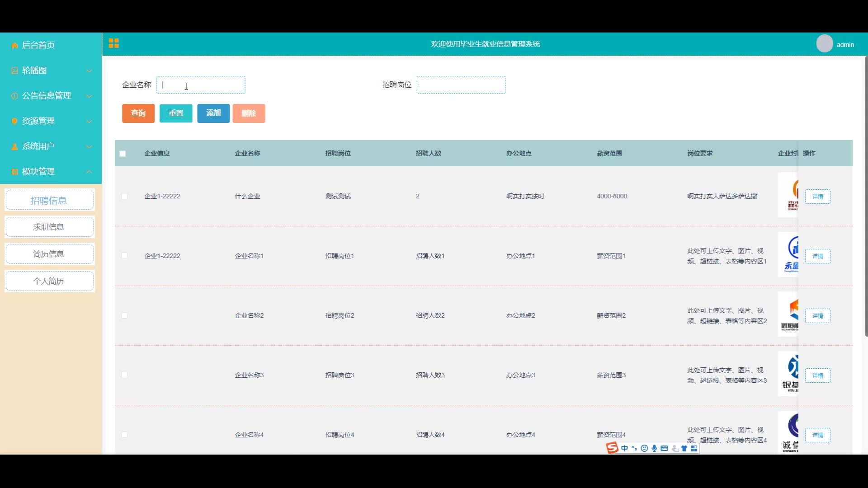Click the microphone icon in IME toolbar
Screen dimensions: 868x488
(x=654, y=448)
